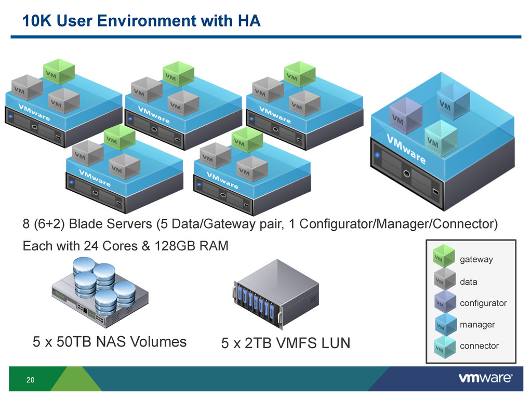Image resolution: width=532 pixels, height=399 pixels.
Task: Click the purple configurator VM on the large server
Action: coord(405,115)
